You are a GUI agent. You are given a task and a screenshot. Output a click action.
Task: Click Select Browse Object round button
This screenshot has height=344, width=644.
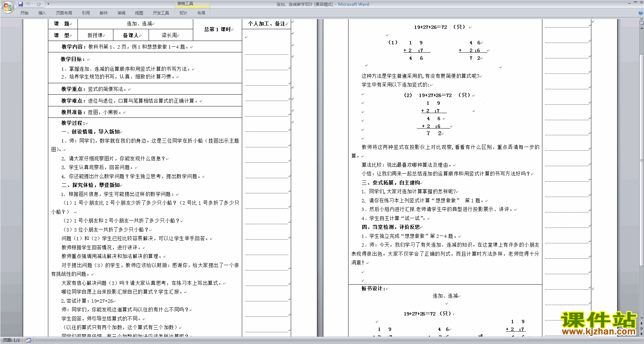point(642,329)
